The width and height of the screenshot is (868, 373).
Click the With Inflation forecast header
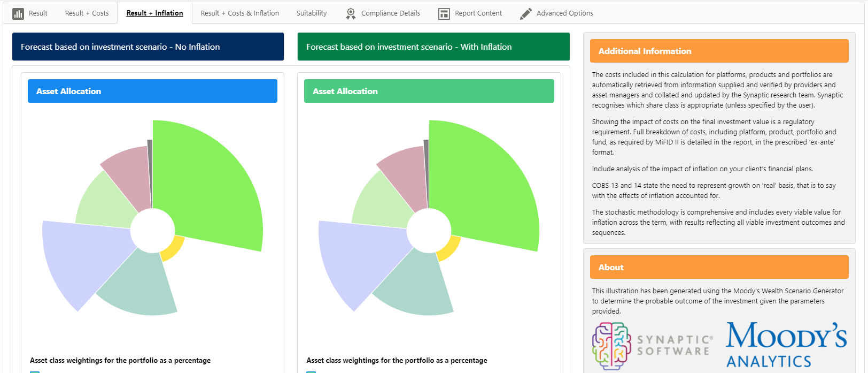pos(433,47)
